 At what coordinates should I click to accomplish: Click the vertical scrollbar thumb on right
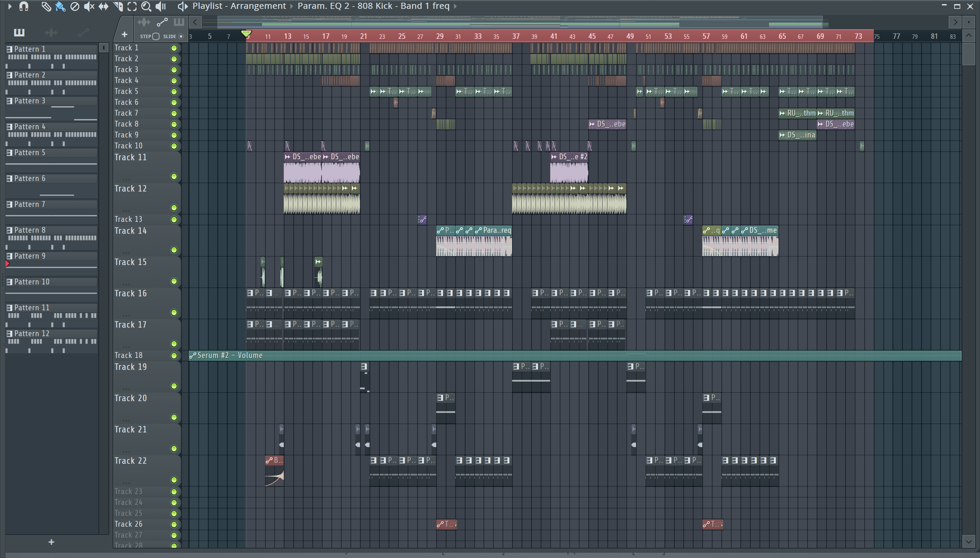point(968,54)
